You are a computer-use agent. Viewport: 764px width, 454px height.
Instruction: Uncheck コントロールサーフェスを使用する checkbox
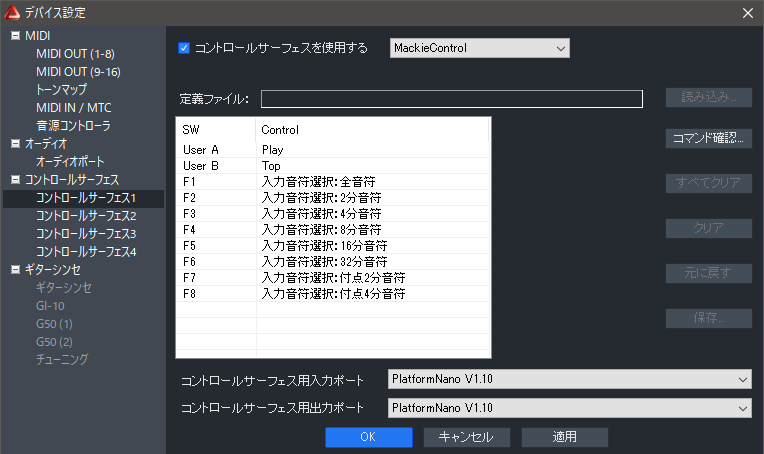184,47
